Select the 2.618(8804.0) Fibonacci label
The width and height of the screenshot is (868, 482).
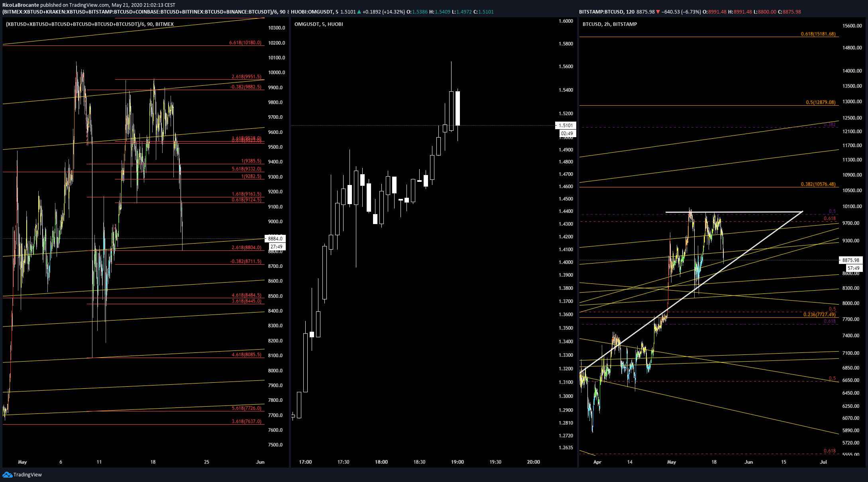(246, 248)
